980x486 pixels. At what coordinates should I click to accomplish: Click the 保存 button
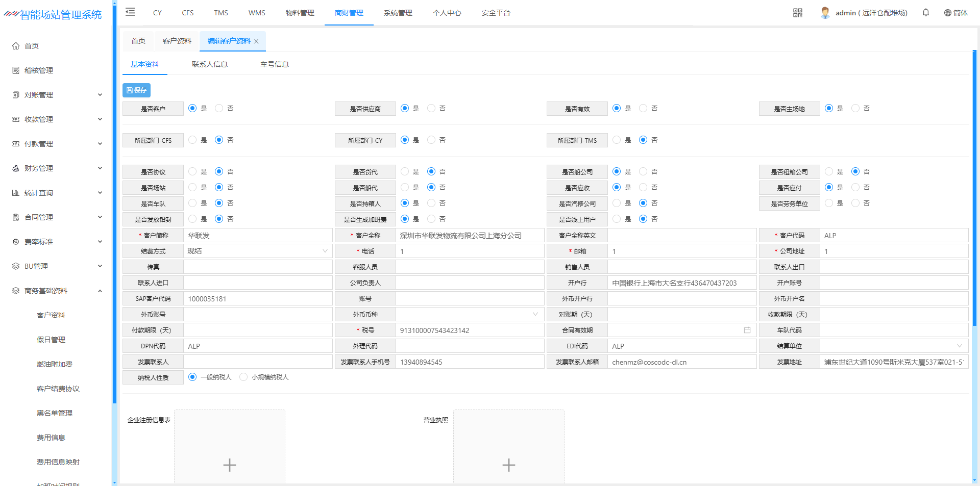pos(136,90)
